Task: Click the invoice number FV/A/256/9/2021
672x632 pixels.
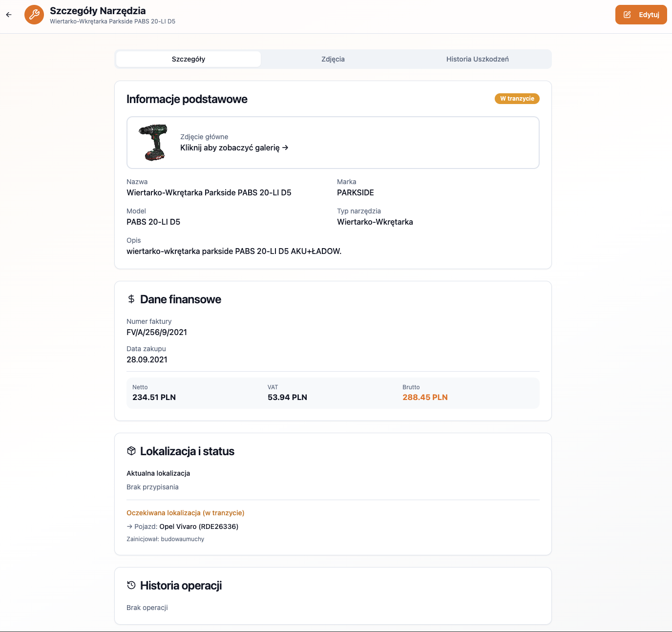Action: 157,332
